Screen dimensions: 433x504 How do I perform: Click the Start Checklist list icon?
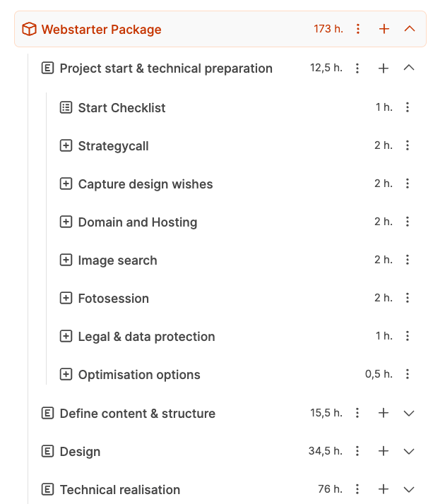pyautogui.click(x=66, y=107)
